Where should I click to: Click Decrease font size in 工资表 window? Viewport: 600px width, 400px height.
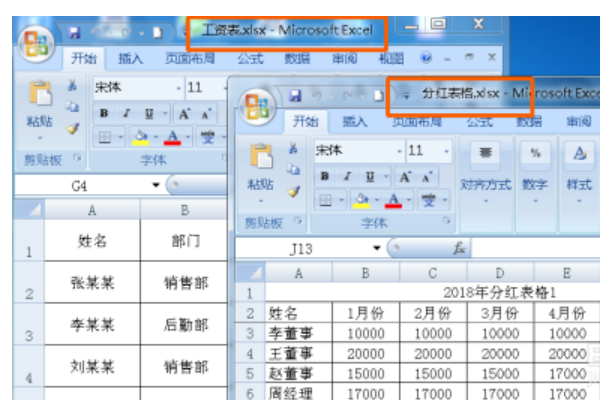(x=206, y=114)
